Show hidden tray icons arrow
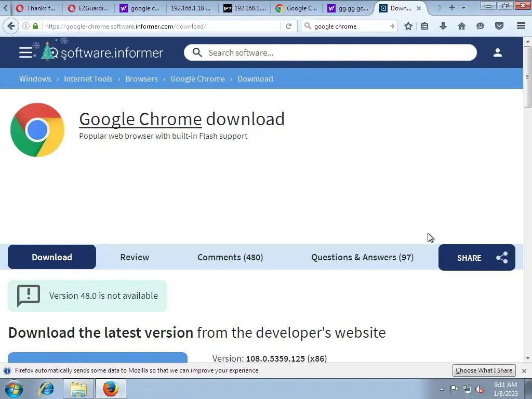 coord(442,389)
